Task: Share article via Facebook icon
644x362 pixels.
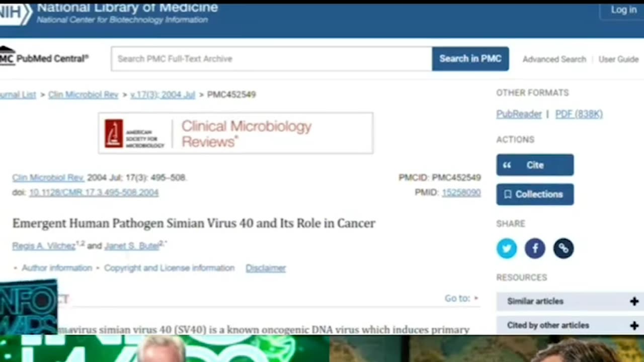Action: (535, 248)
